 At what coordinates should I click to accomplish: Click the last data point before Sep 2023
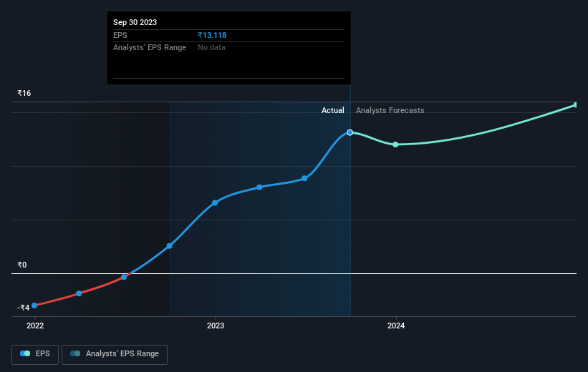coord(304,178)
